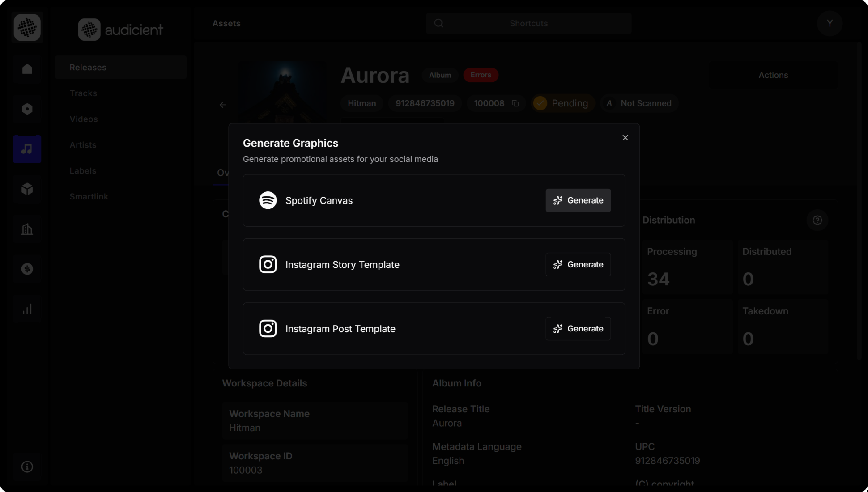The image size is (868, 492).
Task: Open the analytics bar chart sidebar icon
Action: tap(27, 309)
